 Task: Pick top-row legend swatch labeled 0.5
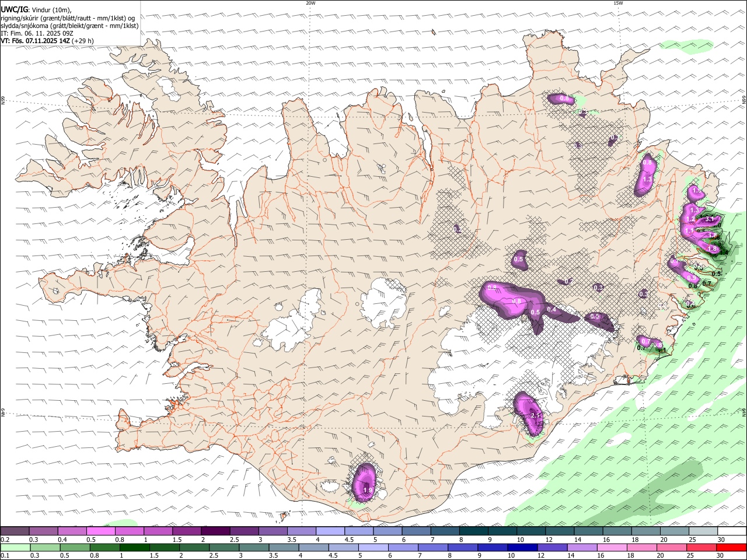point(100,531)
